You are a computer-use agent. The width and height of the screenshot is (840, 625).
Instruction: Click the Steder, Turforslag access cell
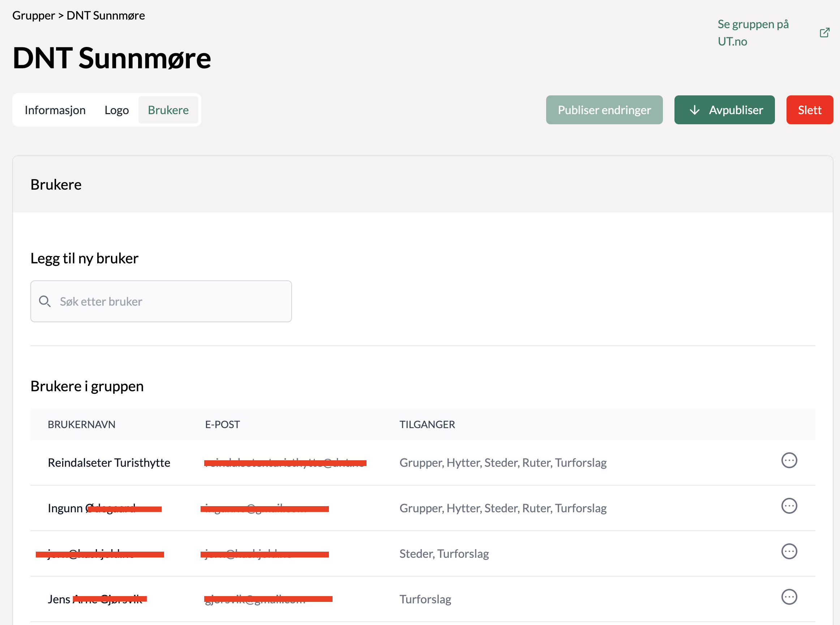pos(444,554)
